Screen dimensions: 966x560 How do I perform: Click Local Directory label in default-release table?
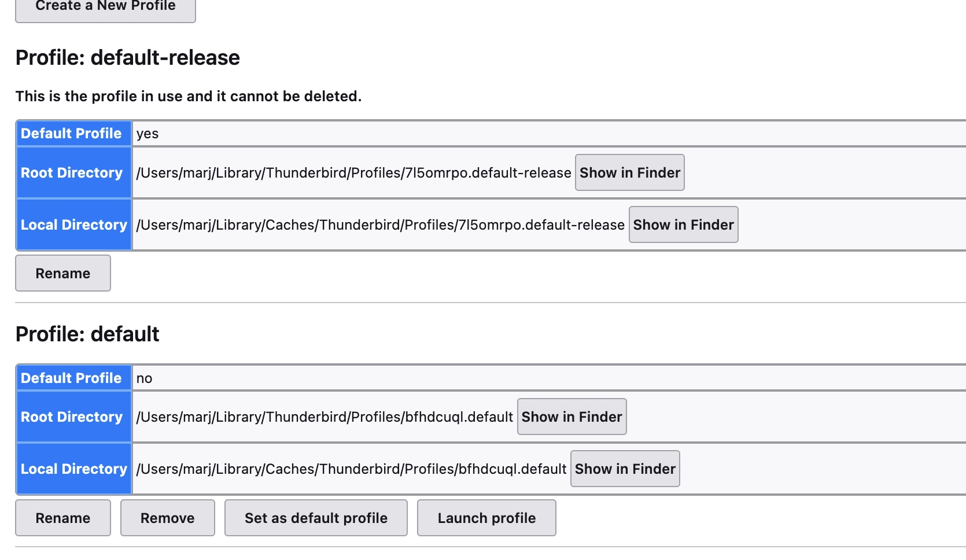tap(74, 224)
